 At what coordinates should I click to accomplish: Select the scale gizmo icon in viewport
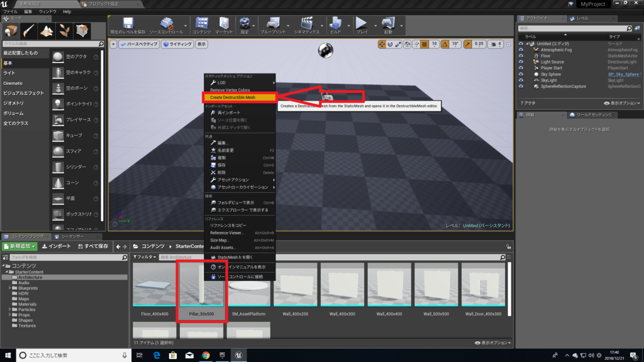(x=398, y=45)
